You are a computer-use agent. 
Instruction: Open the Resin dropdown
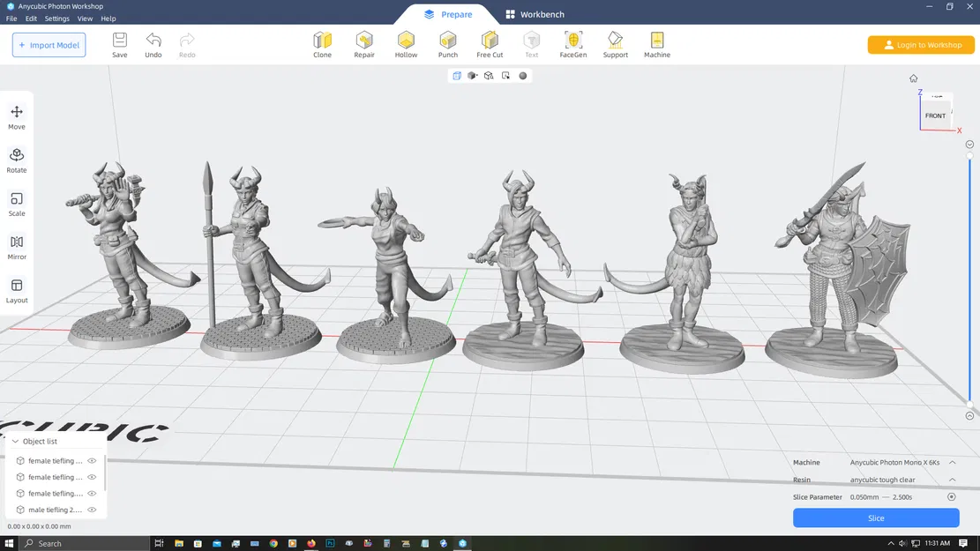tap(952, 480)
